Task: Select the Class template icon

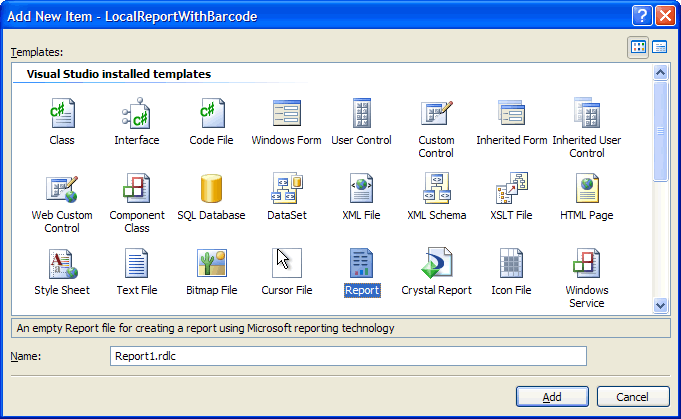Action: click(x=62, y=113)
